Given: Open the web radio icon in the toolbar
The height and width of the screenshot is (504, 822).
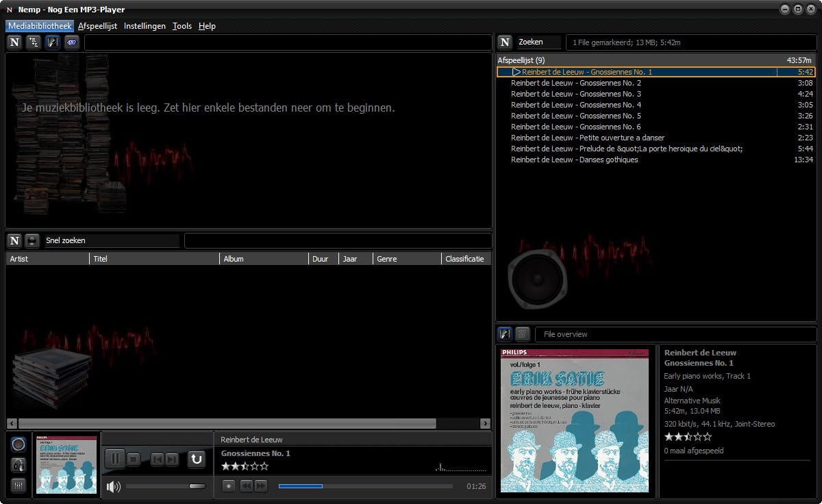Looking at the screenshot, I should click(72, 42).
